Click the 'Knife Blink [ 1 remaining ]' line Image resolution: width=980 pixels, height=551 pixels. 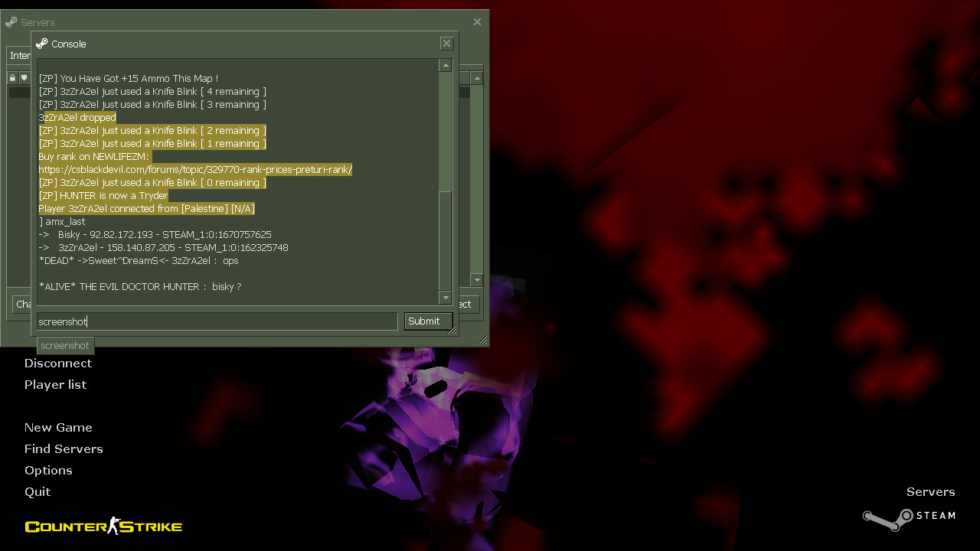[x=152, y=143]
